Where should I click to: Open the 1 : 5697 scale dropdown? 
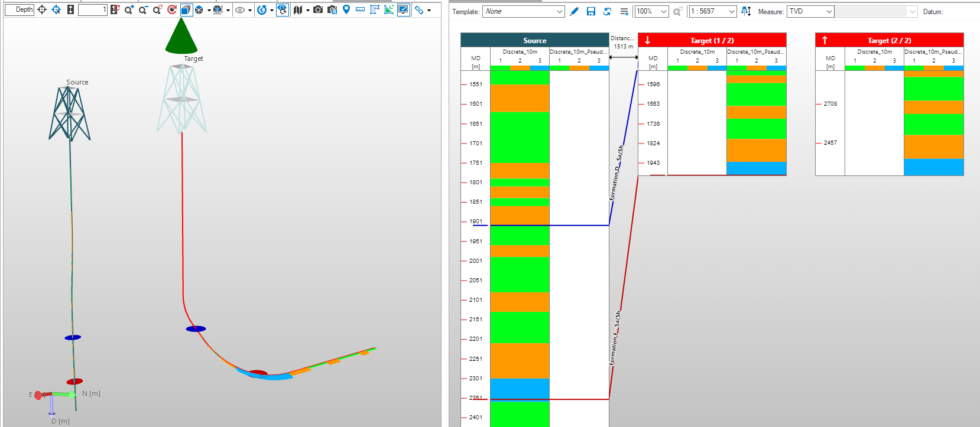713,11
